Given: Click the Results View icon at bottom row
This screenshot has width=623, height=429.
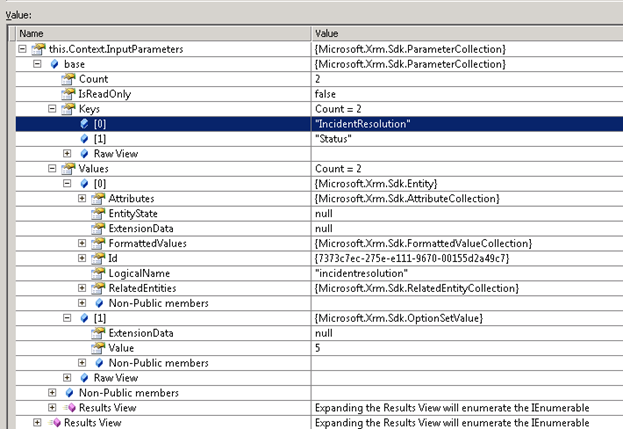Looking at the screenshot, I should pos(54,423).
